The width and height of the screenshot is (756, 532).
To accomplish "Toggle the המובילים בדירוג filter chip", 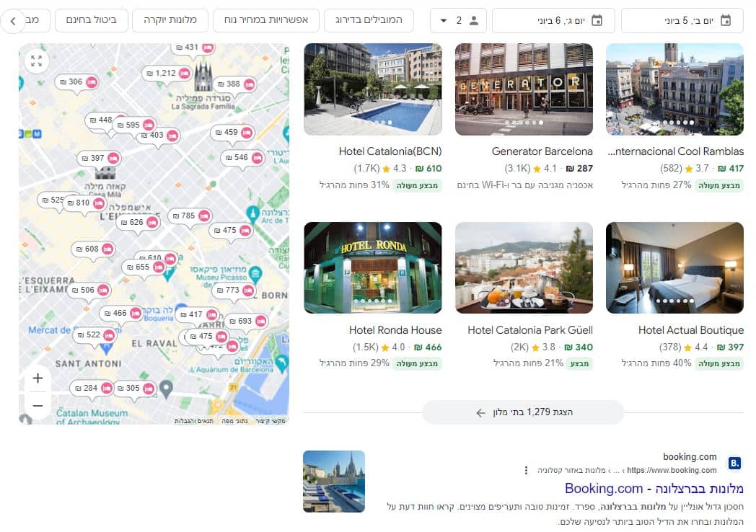I will click(x=369, y=20).
